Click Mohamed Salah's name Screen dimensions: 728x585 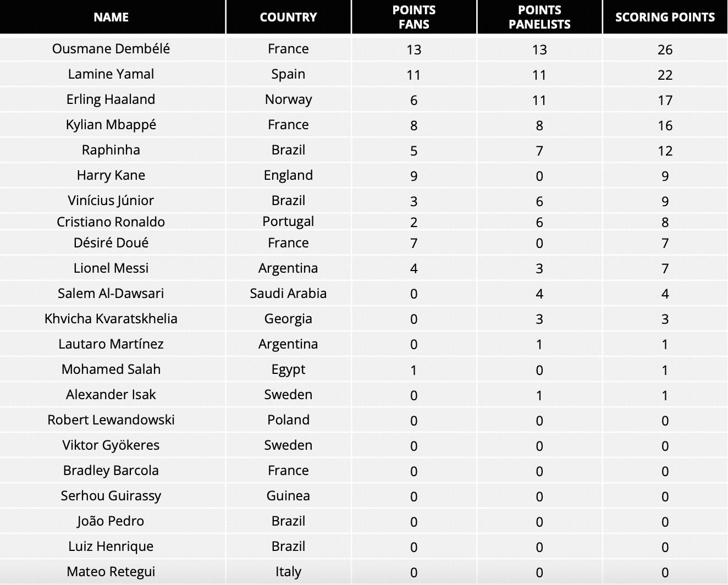[x=111, y=369]
